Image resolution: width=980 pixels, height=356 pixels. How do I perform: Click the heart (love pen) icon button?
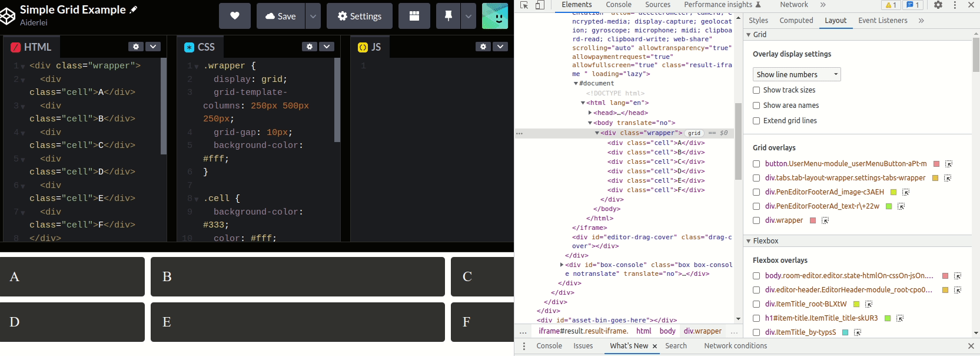point(235,16)
